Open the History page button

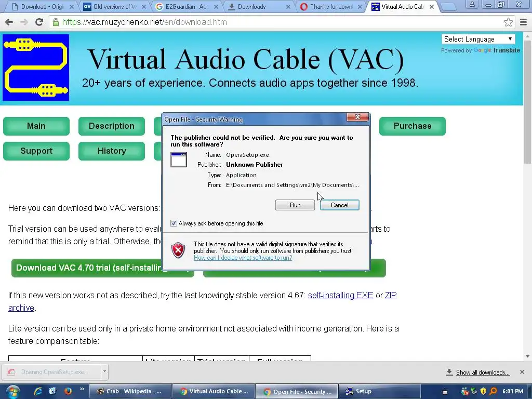(112, 151)
